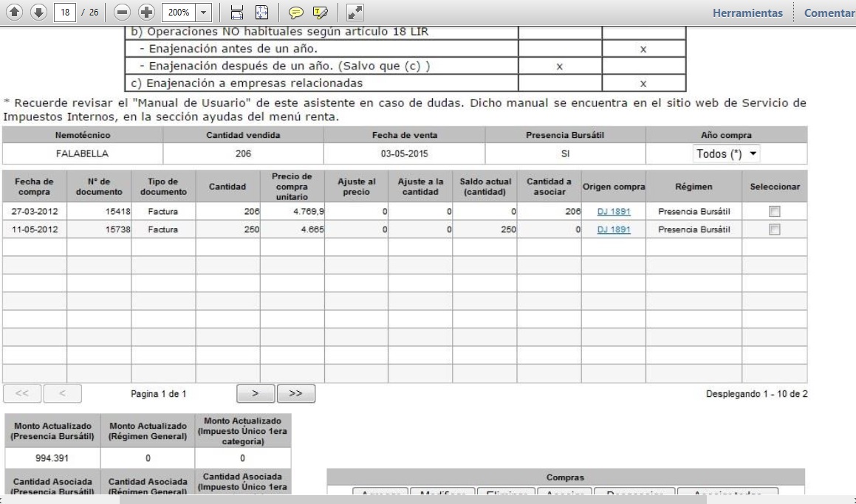Click Cantidad a asociar column header
Screen dimensions: 856x504
coord(549,186)
